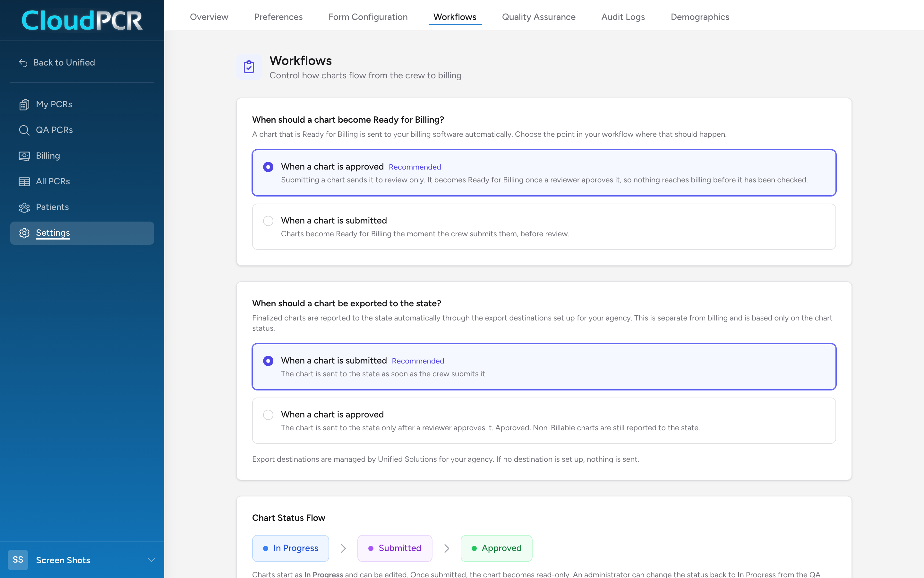Select billing radio When a chart is submitted
This screenshot has width=924, height=578.
(x=268, y=221)
